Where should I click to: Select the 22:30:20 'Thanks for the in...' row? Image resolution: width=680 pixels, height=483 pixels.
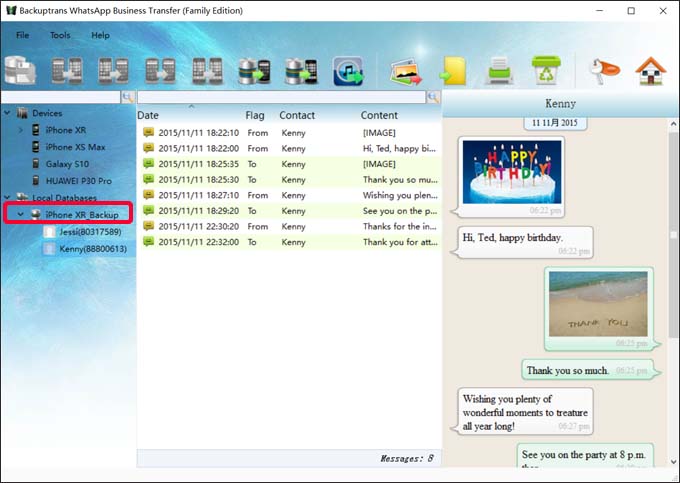pyautogui.click(x=289, y=227)
